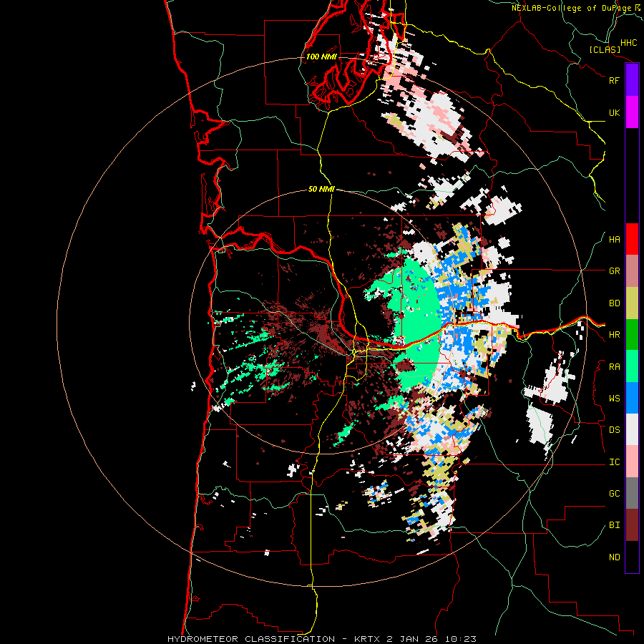Screen dimensions: 644x644
Task: Click the RA legend label
Action: pyautogui.click(x=614, y=367)
